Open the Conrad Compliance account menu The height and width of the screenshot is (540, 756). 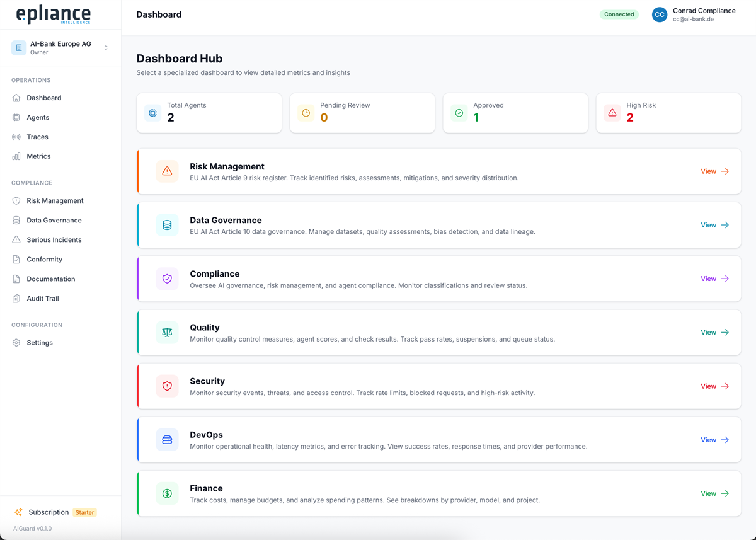[x=694, y=14]
